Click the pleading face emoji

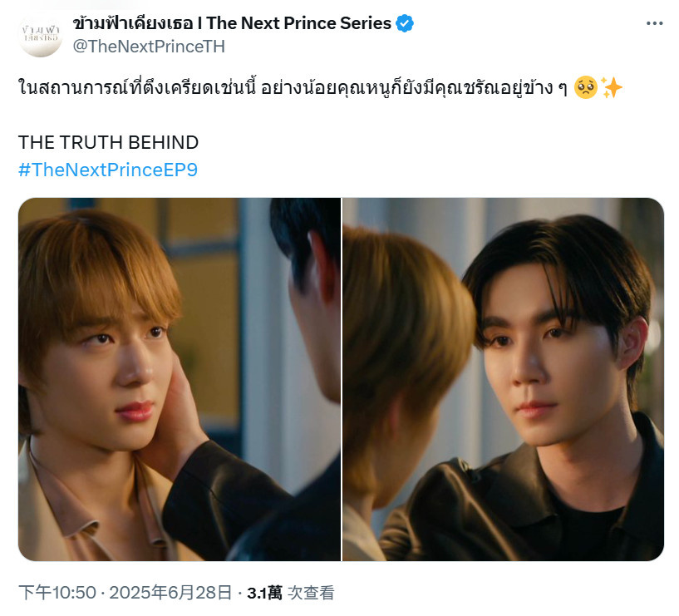[585, 87]
